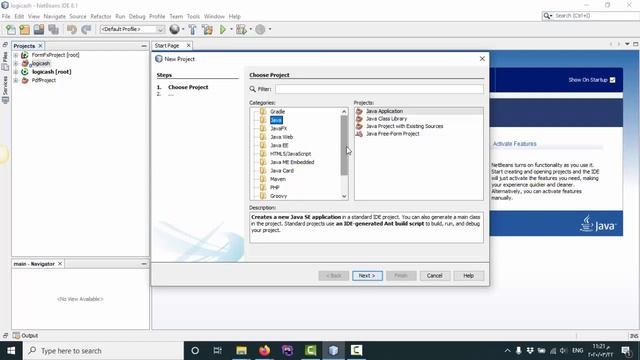Toggle the Show On Startup checkbox

tap(612, 80)
